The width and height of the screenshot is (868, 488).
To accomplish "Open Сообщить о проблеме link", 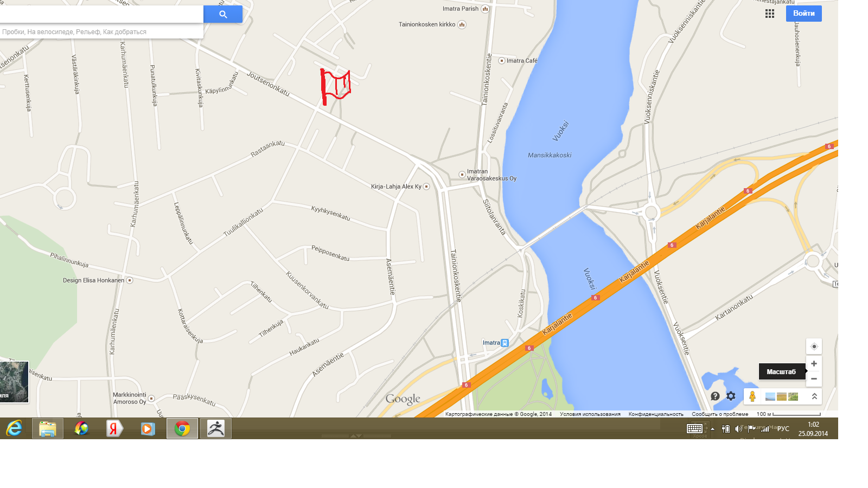I will pos(720,414).
